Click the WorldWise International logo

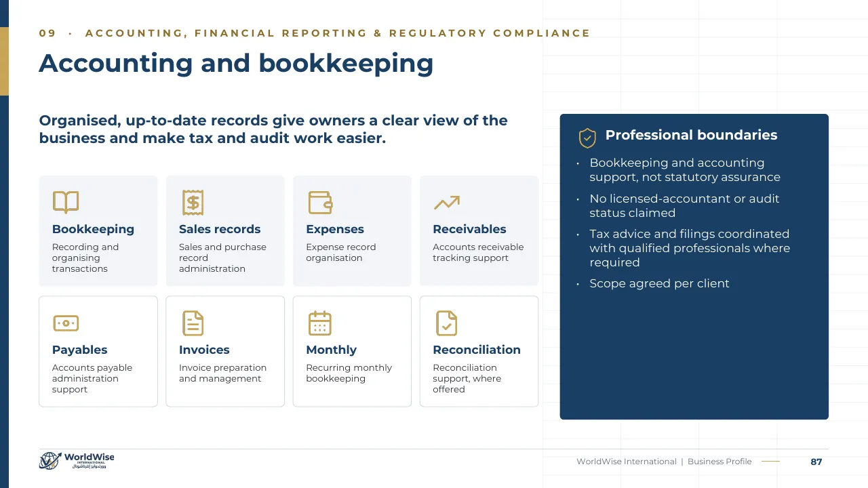[77, 461]
